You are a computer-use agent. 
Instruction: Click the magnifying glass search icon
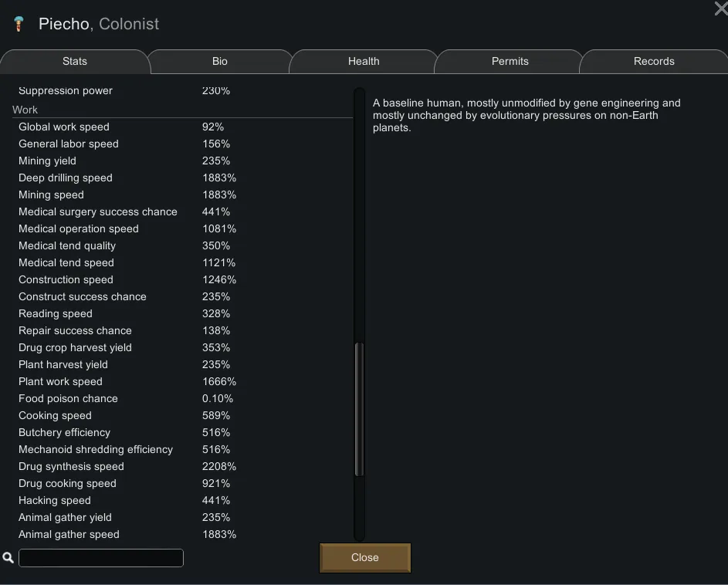(x=8, y=557)
